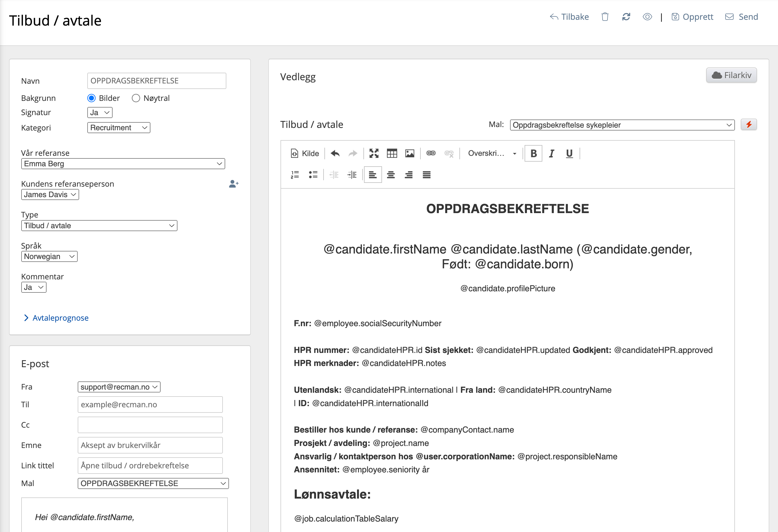Apply template with red lightning button

tap(749, 125)
